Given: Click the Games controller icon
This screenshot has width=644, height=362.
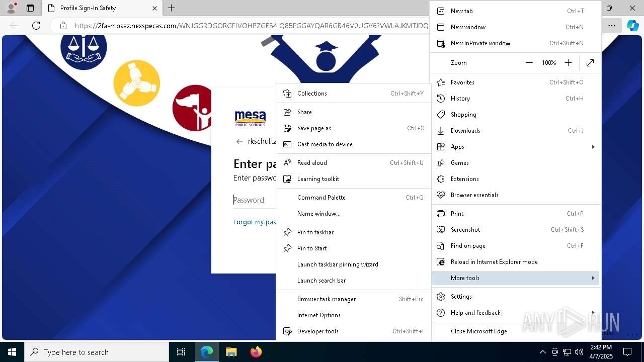Looking at the screenshot, I should [441, 163].
